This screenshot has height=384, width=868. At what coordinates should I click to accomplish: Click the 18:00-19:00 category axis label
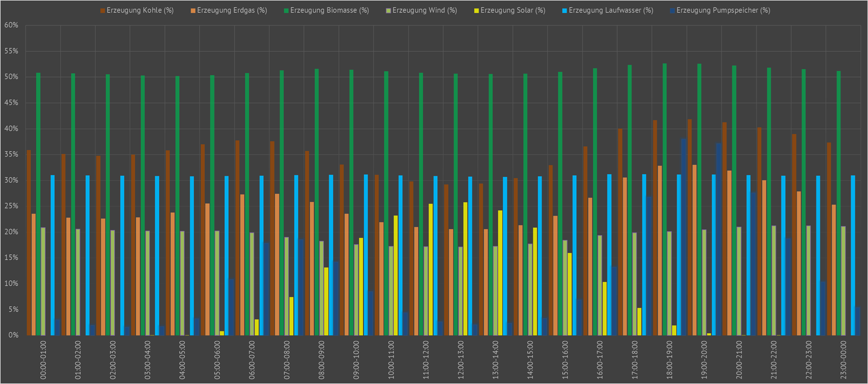tap(670, 360)
